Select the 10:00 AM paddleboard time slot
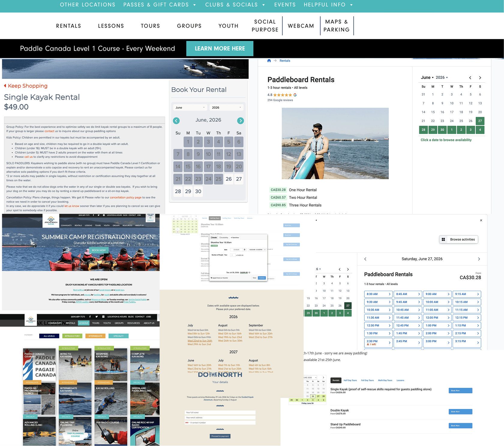This screenshot has width=504, height=446. pyautogui.click(x=437, y=302)
